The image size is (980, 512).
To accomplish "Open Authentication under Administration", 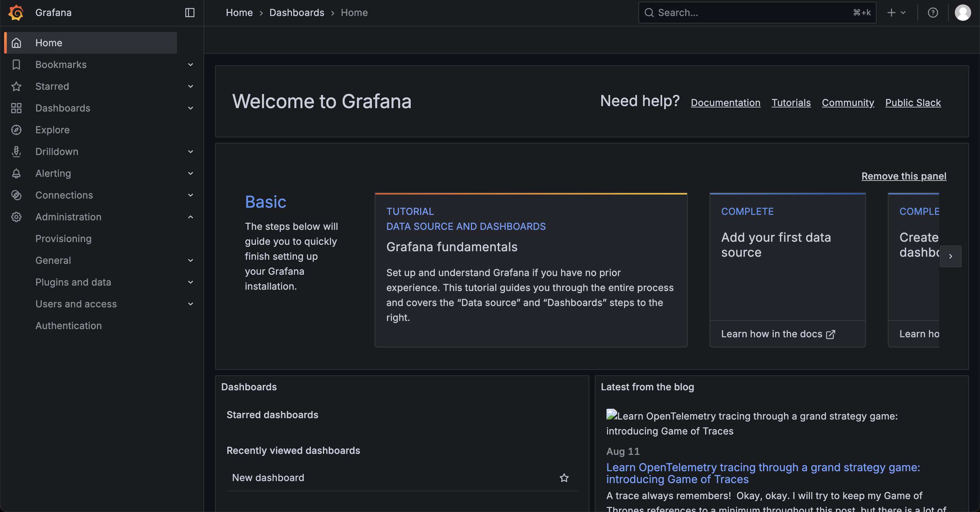I will (68, 326).
